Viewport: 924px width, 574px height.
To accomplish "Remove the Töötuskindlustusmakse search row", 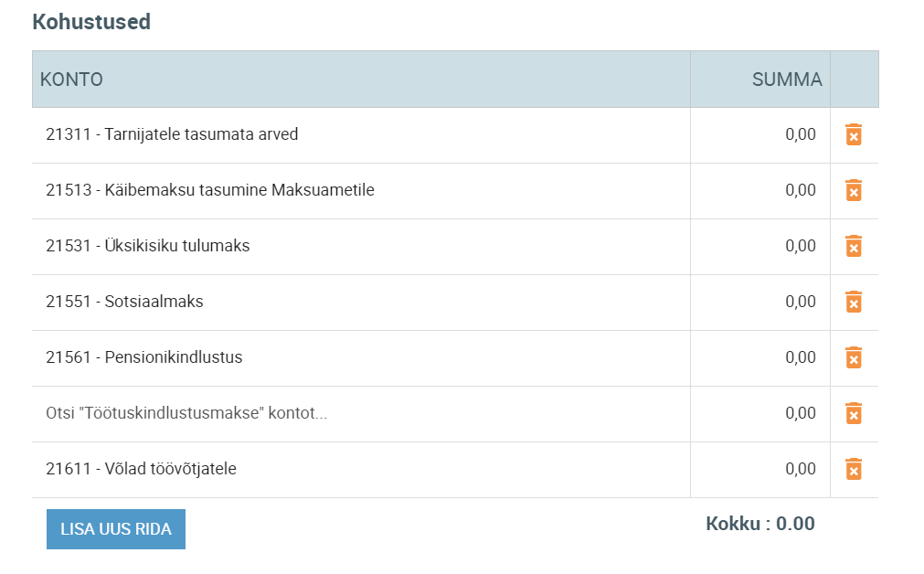I will (854, 413).
